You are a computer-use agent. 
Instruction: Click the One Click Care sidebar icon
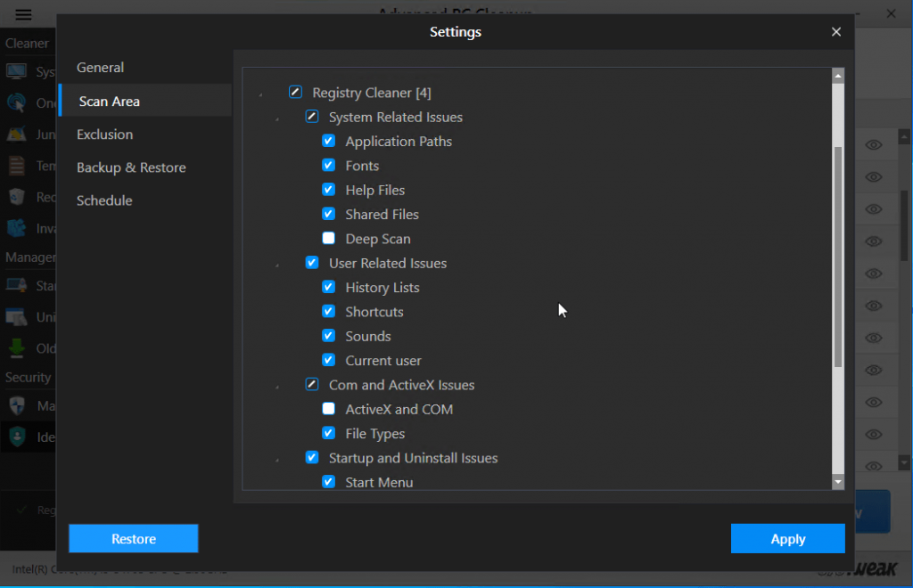click(x=16, y=103)
